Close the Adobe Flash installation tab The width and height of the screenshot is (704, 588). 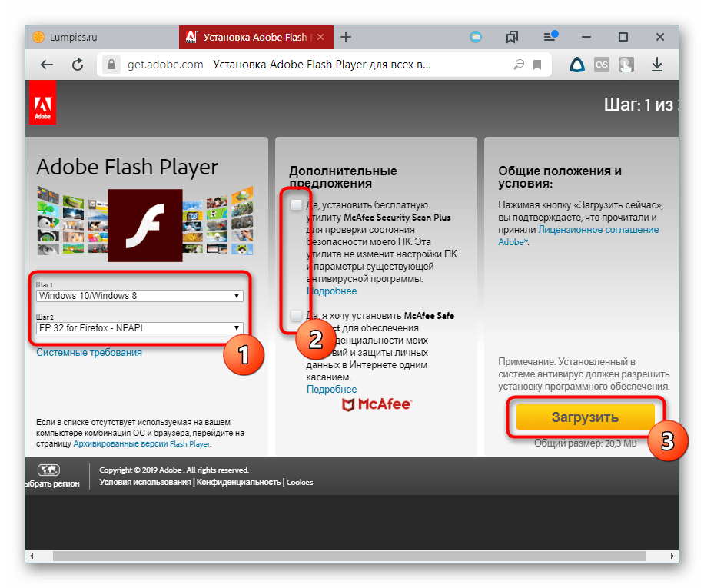[x=320, y=37]
